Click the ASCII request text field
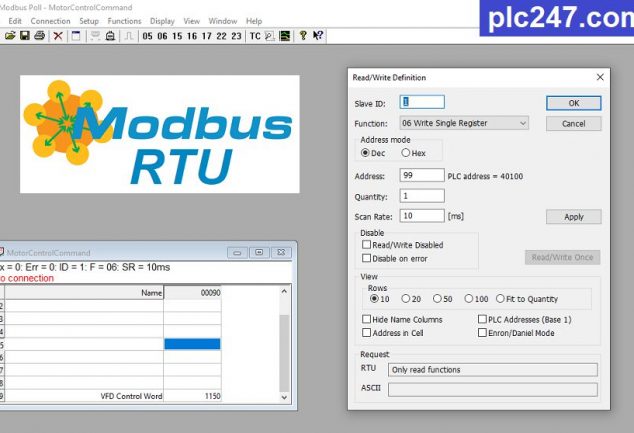 493,389
